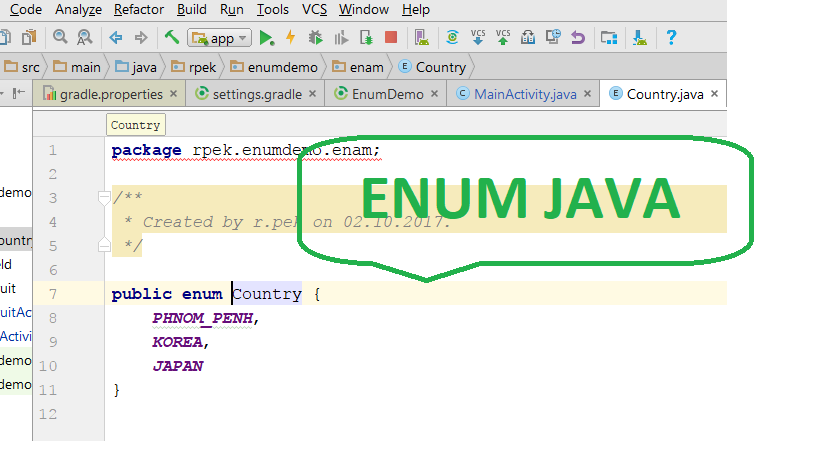819x460 pixels.
Task: Stop the running process red square
Action: tap(391, 37)
